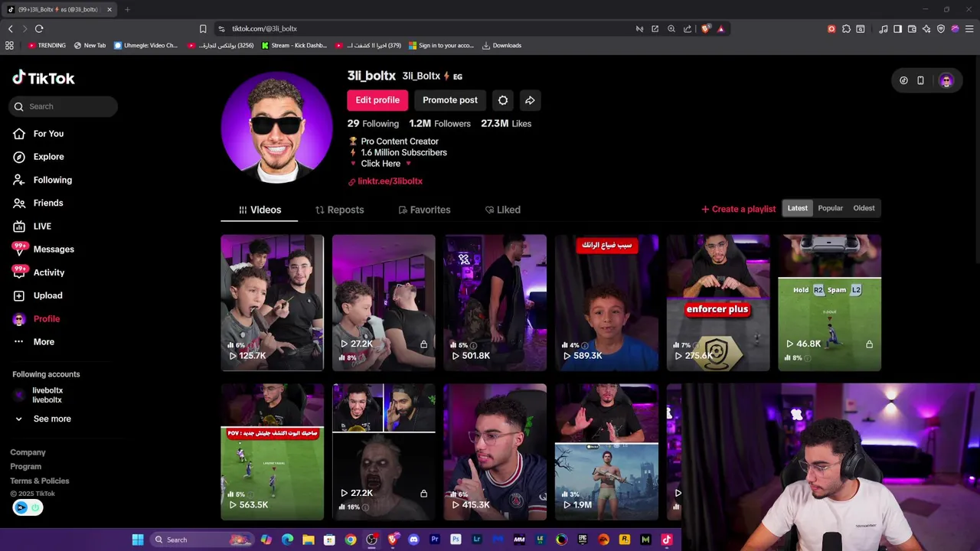The height and width of the screenshot is (551, 980).
Task: Open Program footer link
Action: [26, 467]
